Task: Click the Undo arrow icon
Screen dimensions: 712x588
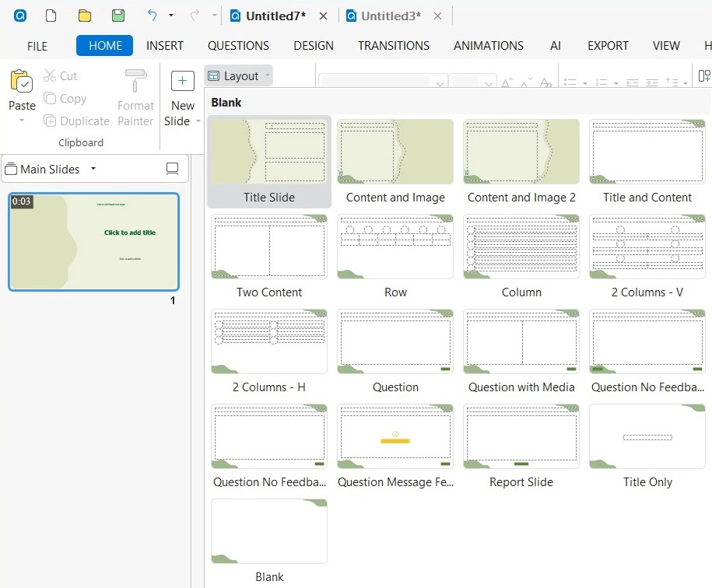Action: point(153,16)
